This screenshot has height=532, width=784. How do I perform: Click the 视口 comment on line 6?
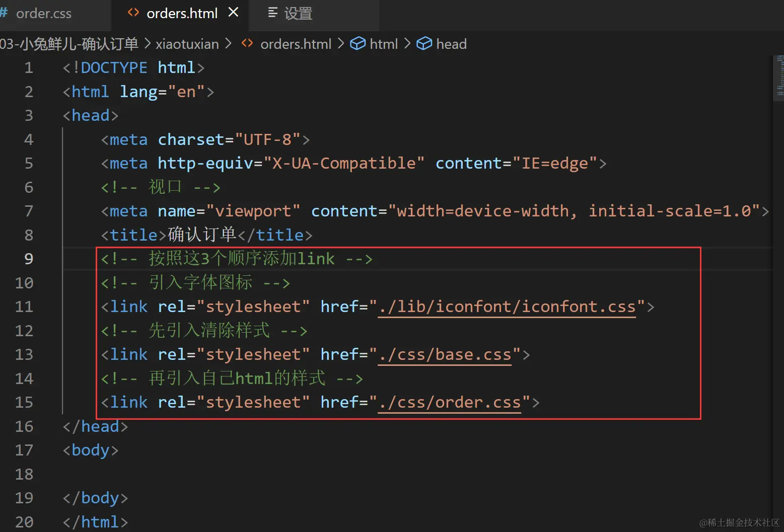[161, 187]
